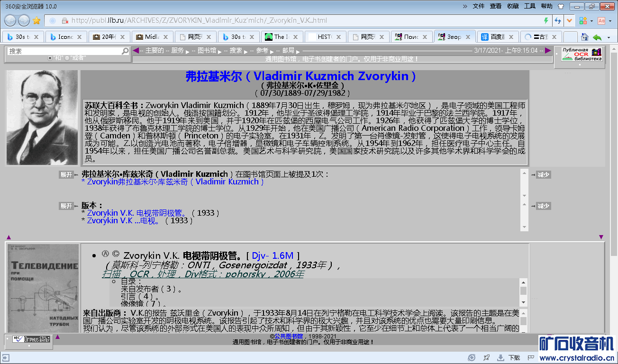Switch to the 百度 translate tab

click(x=497, y=37)
